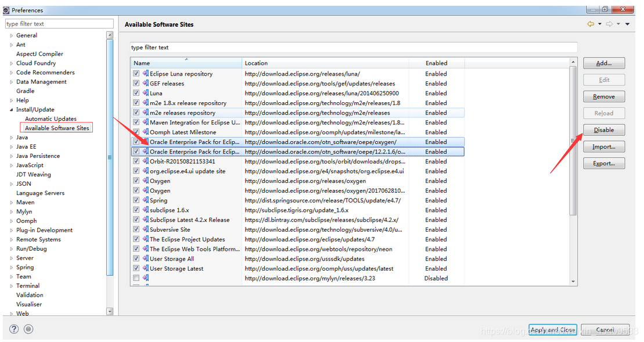Toggle User Storage Latest checkbox

[136, 268]
